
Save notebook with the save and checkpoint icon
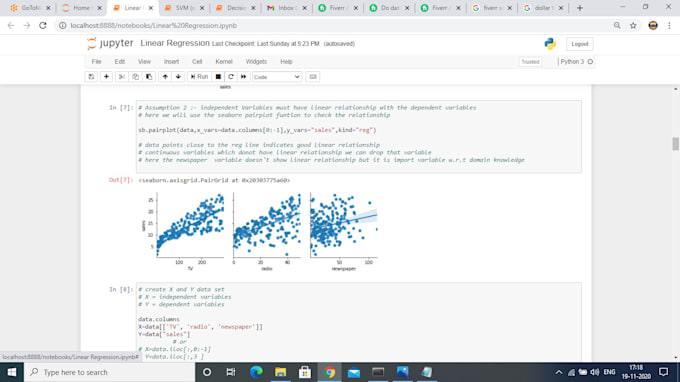tap(92, 77)
